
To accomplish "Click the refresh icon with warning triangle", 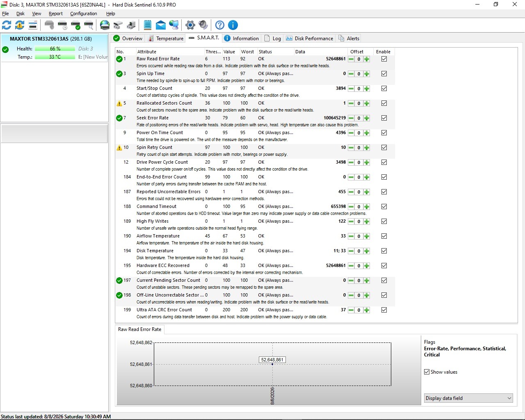I will click(20, 25).
